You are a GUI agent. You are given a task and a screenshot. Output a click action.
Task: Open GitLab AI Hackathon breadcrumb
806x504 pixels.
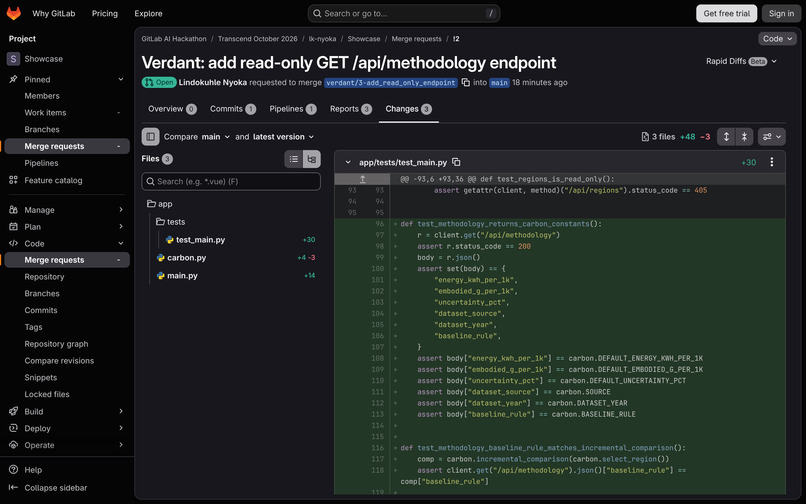point(174,39)
